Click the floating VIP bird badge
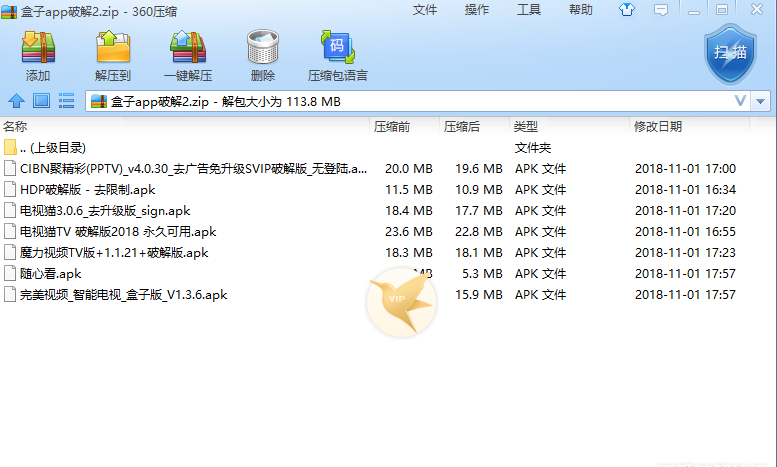 [400, 299]
